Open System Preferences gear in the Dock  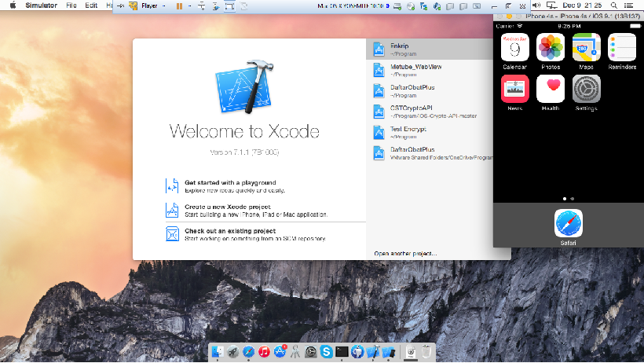tap(311, 352)
